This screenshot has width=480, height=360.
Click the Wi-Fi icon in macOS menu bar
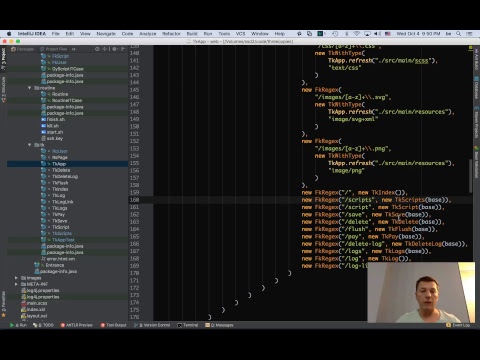pyautogui.click(x=357, y=34)
